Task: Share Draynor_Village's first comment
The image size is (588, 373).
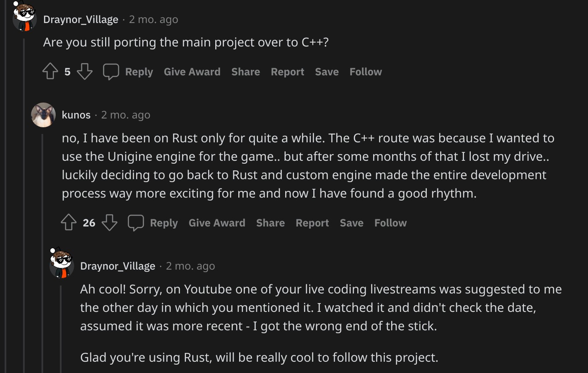Action: [x=245, y=72]
